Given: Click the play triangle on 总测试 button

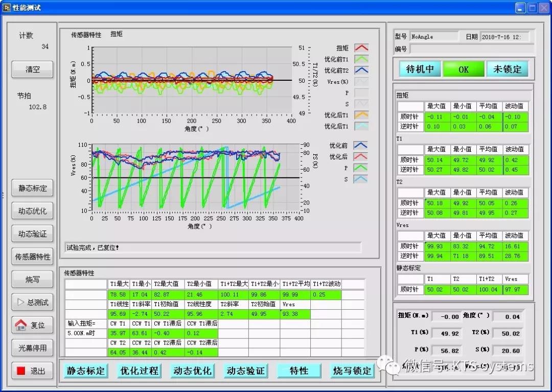Looking at the screenshot, I should (x=21, y=302).
